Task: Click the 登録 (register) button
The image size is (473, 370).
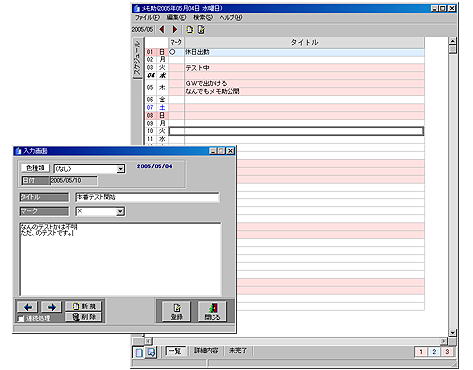Action: coord(177,311)
